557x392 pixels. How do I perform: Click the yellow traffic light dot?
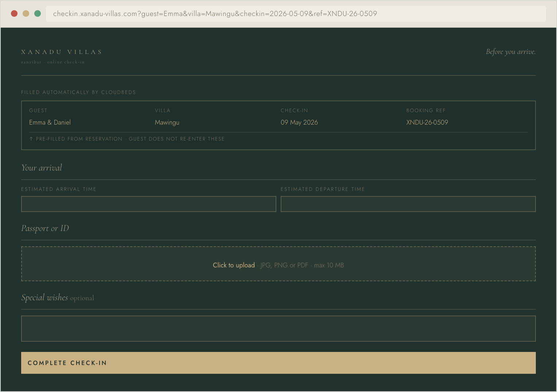coord(26,13)
